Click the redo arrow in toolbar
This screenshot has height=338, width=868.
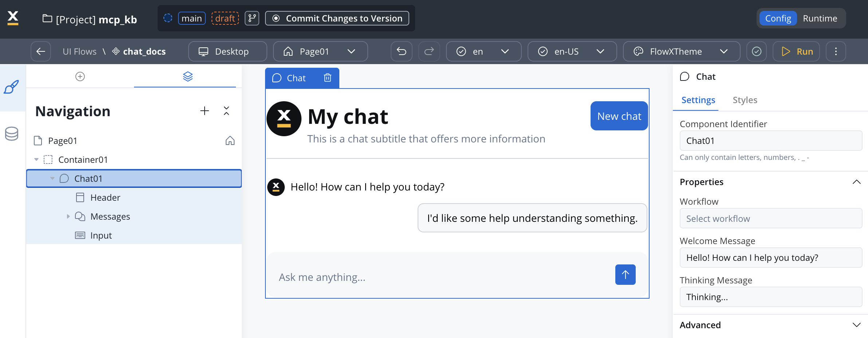tap(429, 51)
